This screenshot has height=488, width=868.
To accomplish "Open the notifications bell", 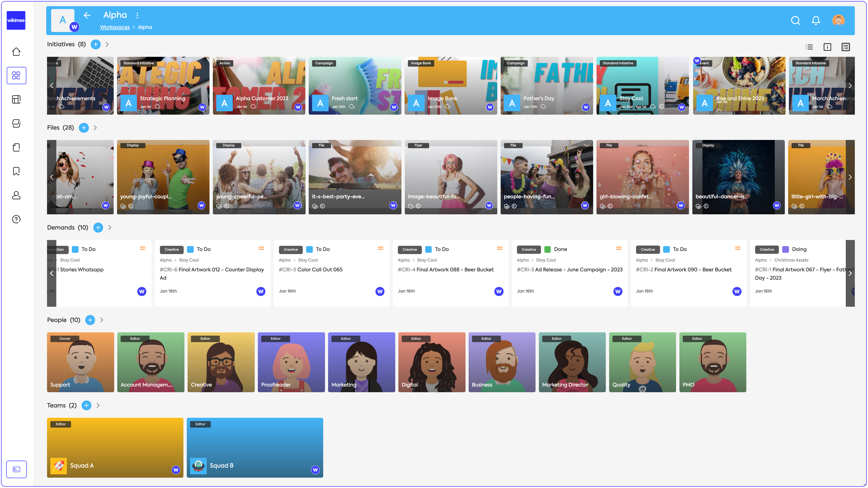I will [816, 21].
